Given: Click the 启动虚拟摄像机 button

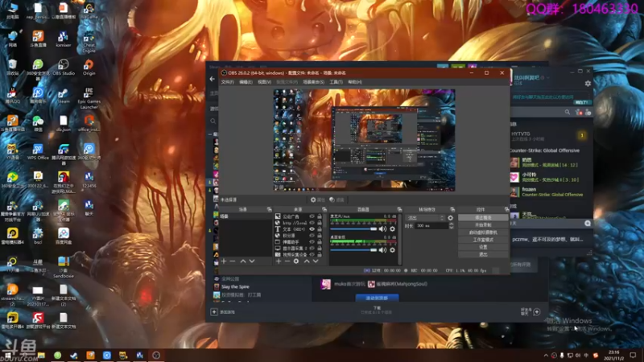Looking at the screenshot, I should [483, 232].
